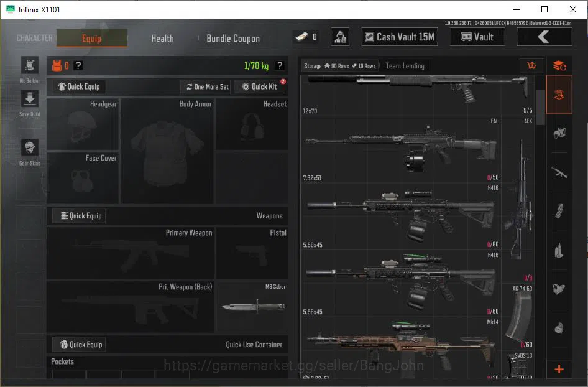Select the Body Armor slot
Screen dimensions: 588x387
(x=167, y=151)
